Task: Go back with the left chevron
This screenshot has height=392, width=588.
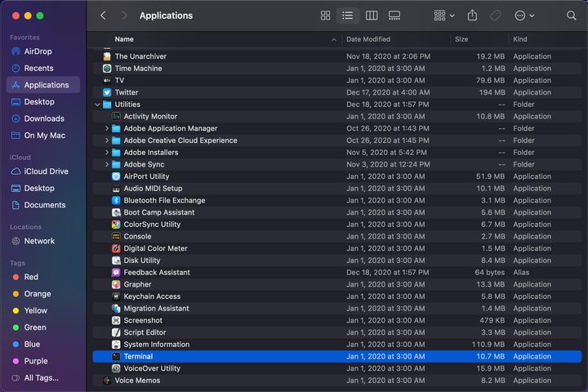Action: point(103,16)
